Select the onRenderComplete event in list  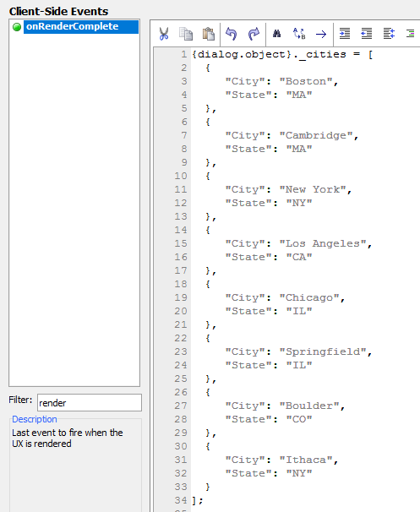point(81,27)
